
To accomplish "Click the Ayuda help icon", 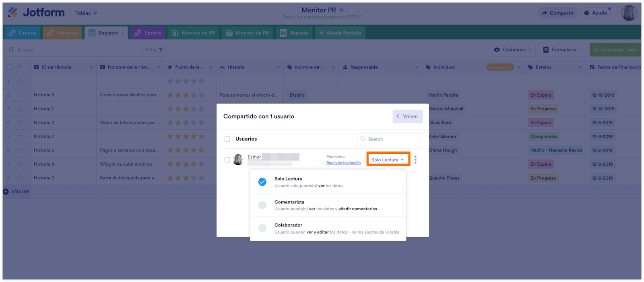I will coord(586,13).
